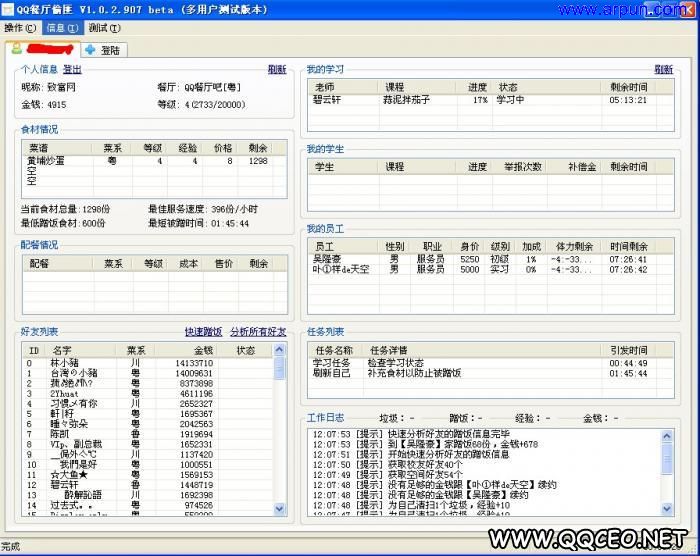Click the user avatar icon on first tab
Viewport: 700px width, 556px height.
pyautogui.click(x=17, y=48)
